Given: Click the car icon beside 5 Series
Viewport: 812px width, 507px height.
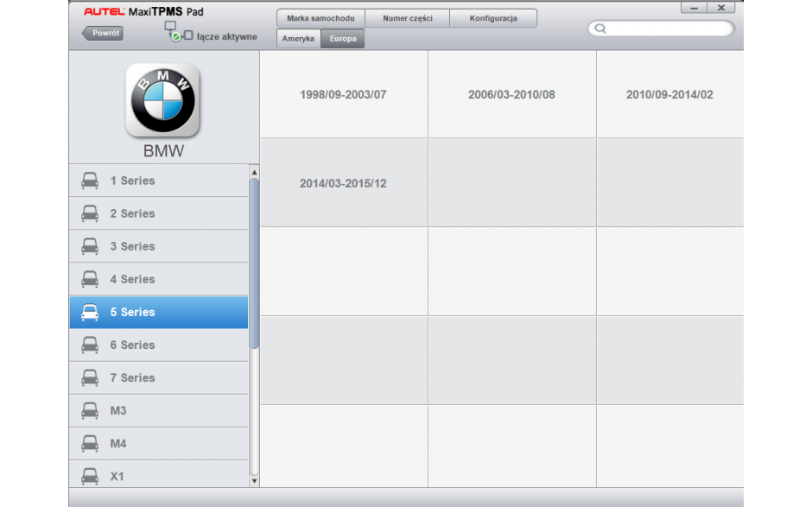Looking at the screenshot, I should tap(90, 313).
